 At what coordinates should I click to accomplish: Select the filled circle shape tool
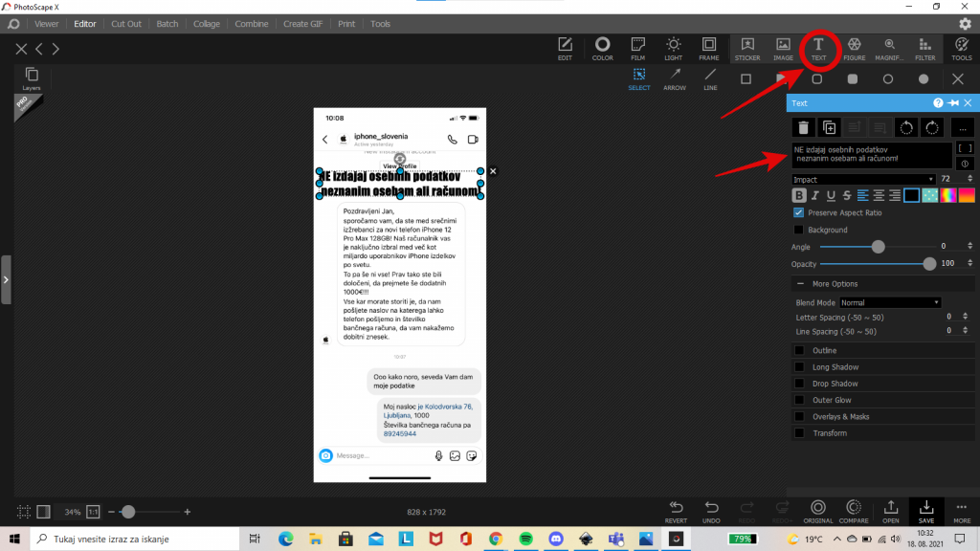(x=924, y=79)
